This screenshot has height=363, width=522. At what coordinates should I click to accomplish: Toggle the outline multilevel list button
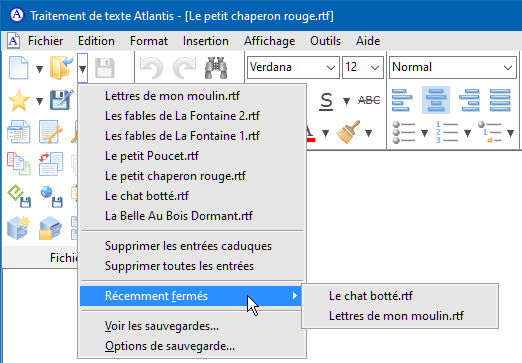[490, 132]
